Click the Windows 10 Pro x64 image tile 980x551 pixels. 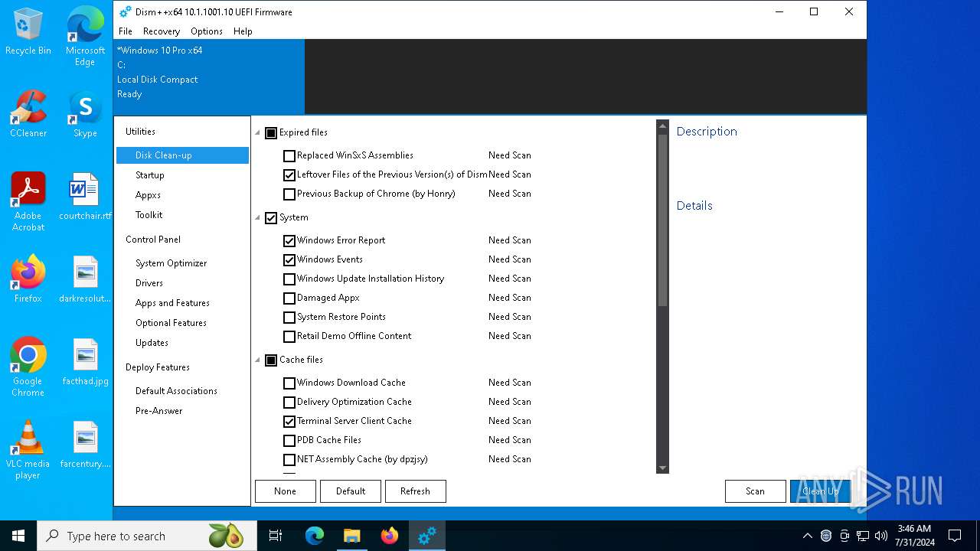[209, 77]
